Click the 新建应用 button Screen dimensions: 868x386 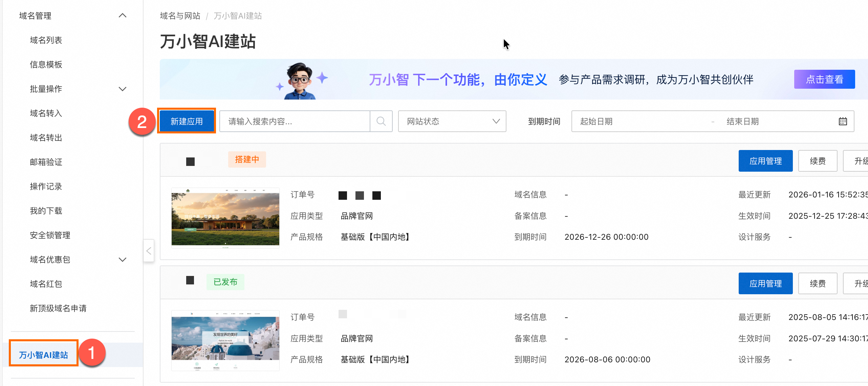pyautogui.click(x=187, y=121)
